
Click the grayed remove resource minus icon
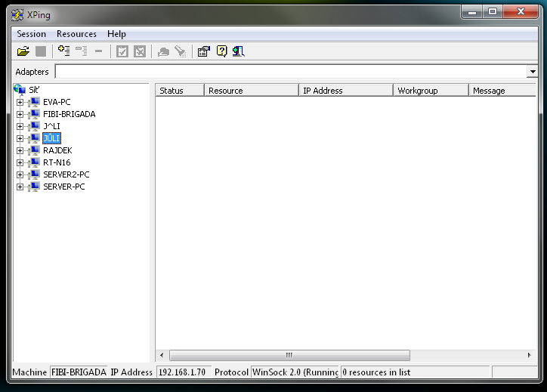(x=99, y=51)
